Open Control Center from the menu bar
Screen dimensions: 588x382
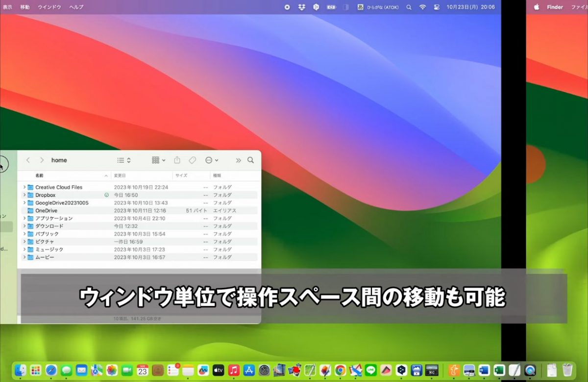click(x=436, y=7)
